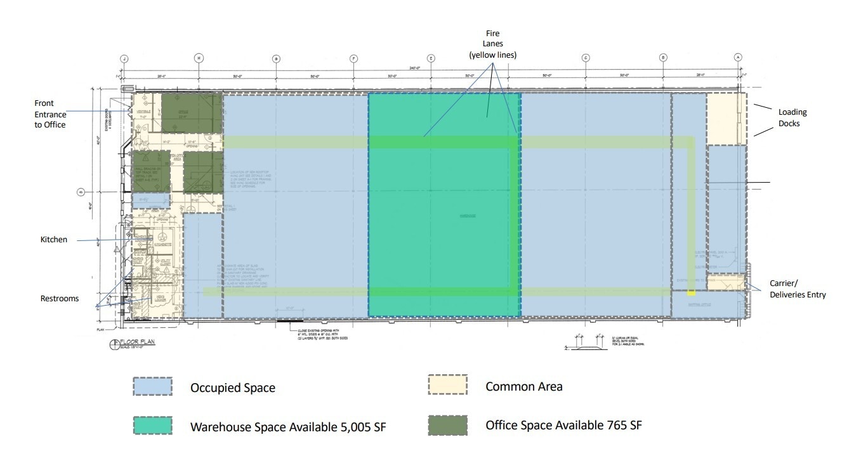The width and height of the screenshot is (868, 449).
Task: Expand the Fire Lanes annotation label
Action: [x=493, y=43]
